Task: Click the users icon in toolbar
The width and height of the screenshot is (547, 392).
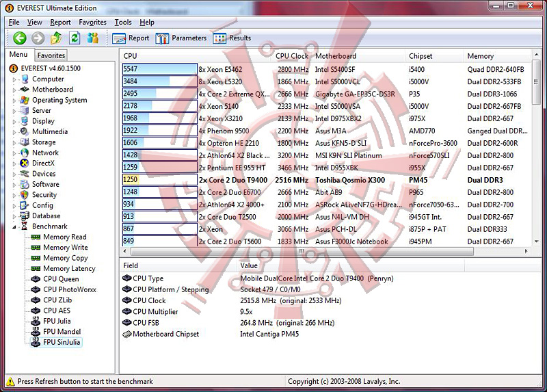Action: pyautogui.click(x=93, y=38)
